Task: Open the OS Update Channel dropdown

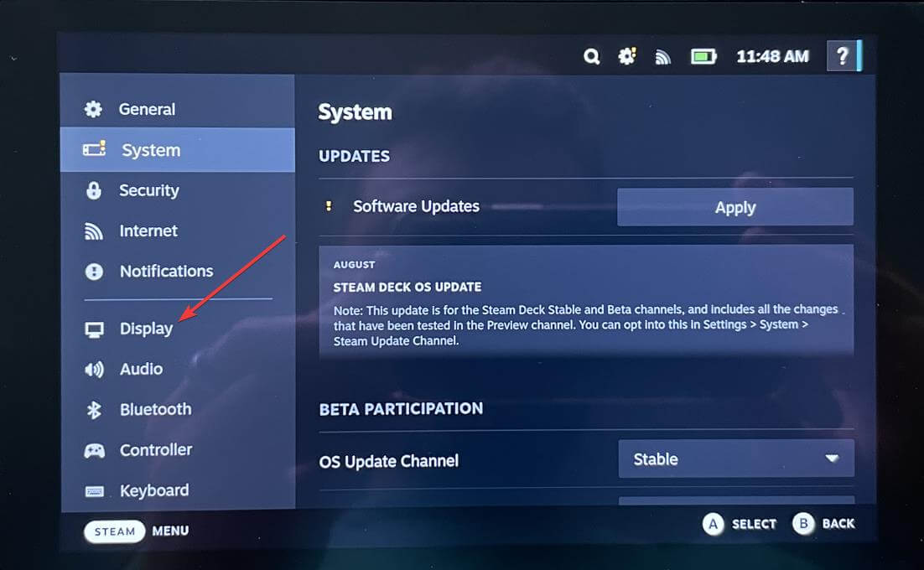Action: click(x=736, y=459)
